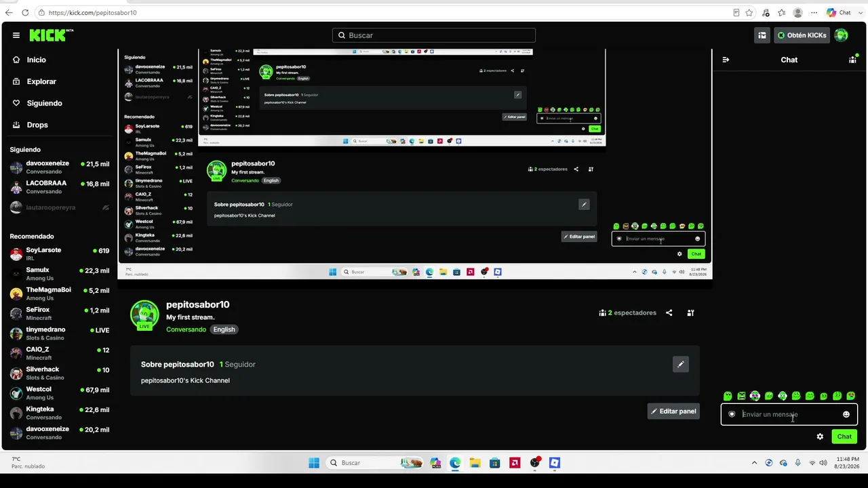Viewport: 868px width, 488px height.
Task: Open Samulx recommended channel
Action: click(x=60, y=274)
